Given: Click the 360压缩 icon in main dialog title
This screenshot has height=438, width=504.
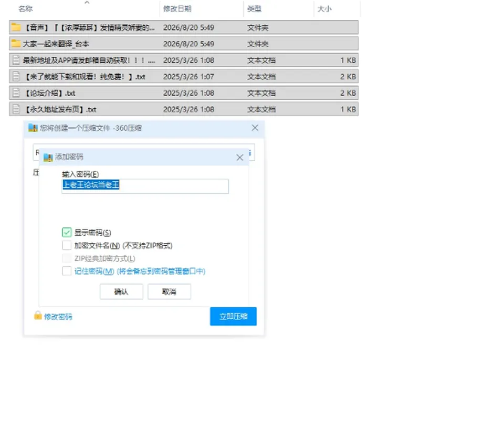Looking at the screenshot, I should coord(33,128).
